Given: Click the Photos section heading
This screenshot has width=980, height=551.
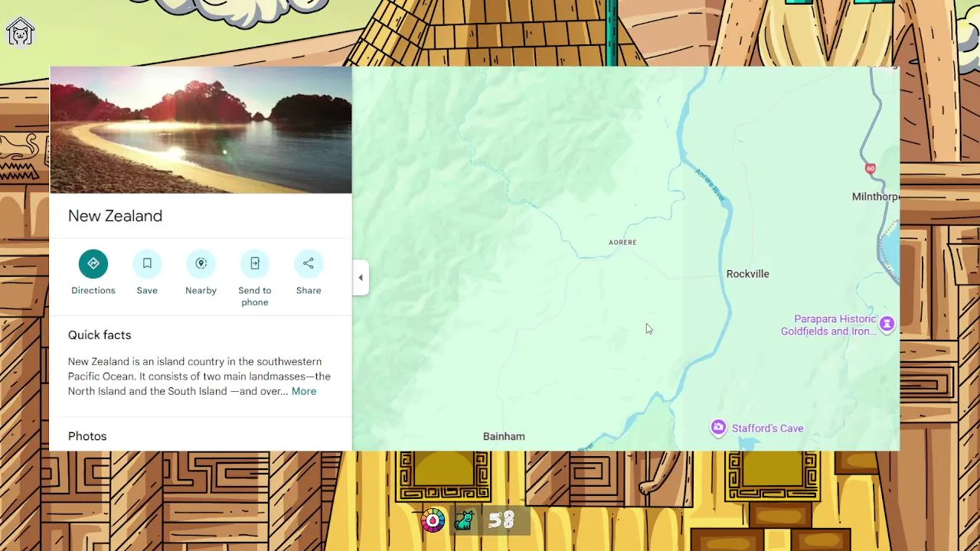Looking at the screenshot, I should (87, 436).
